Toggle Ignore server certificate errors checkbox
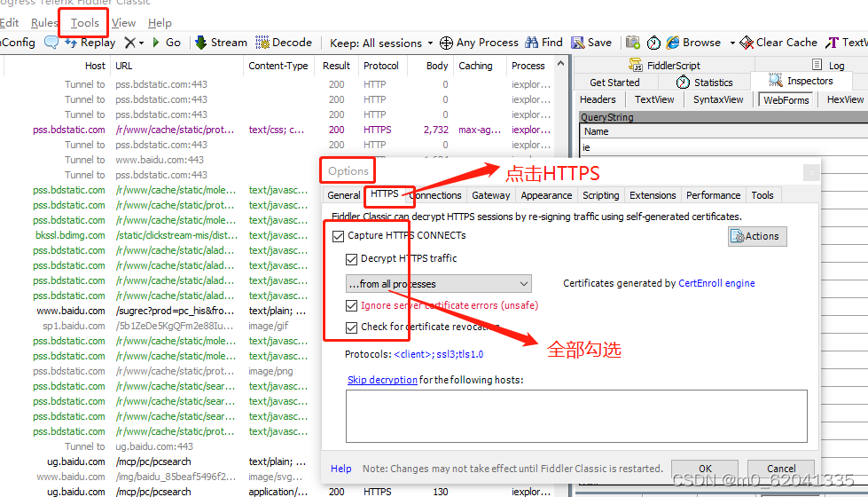This screenshot has width=868, height=497. pyautogui.click(x=351, y=306)
